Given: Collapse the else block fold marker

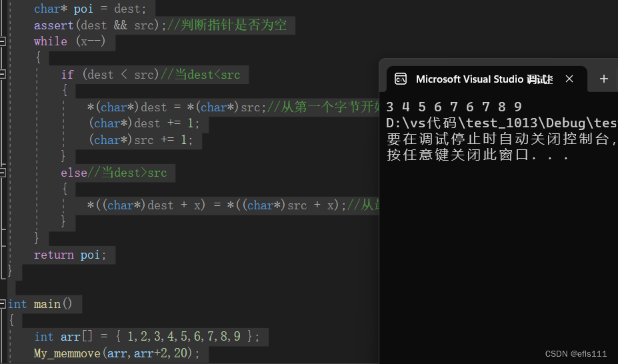Looking at the screenshot, I should [3, 173].
